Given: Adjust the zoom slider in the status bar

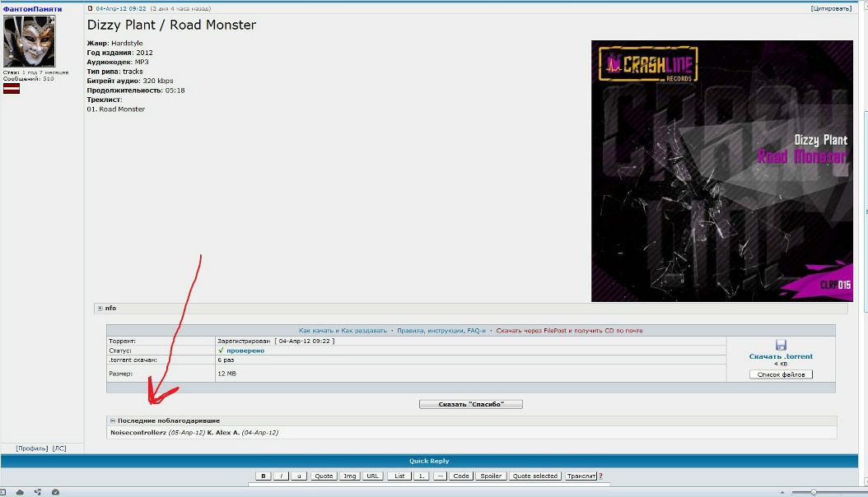Looking at the screenshot, I should [814, 492].
